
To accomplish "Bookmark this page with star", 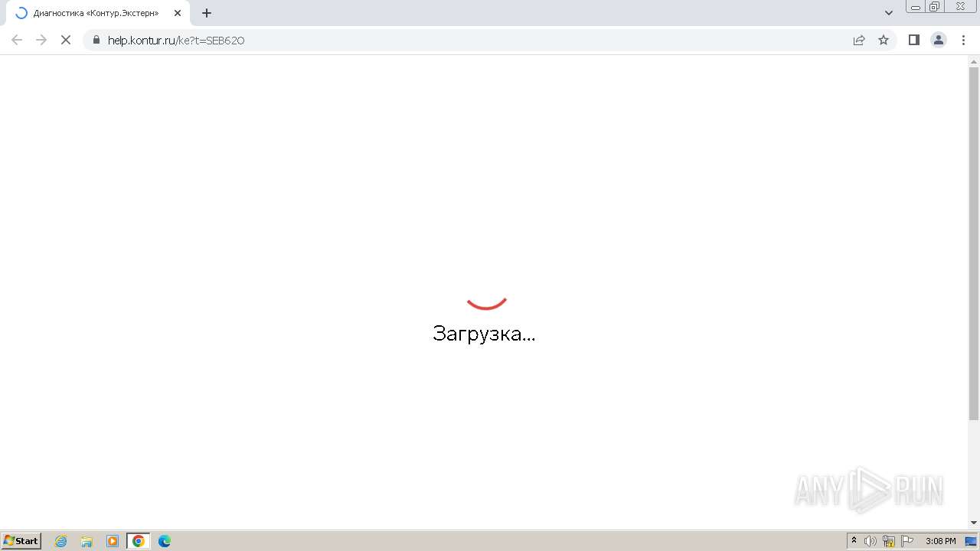I will pos(884,40).
